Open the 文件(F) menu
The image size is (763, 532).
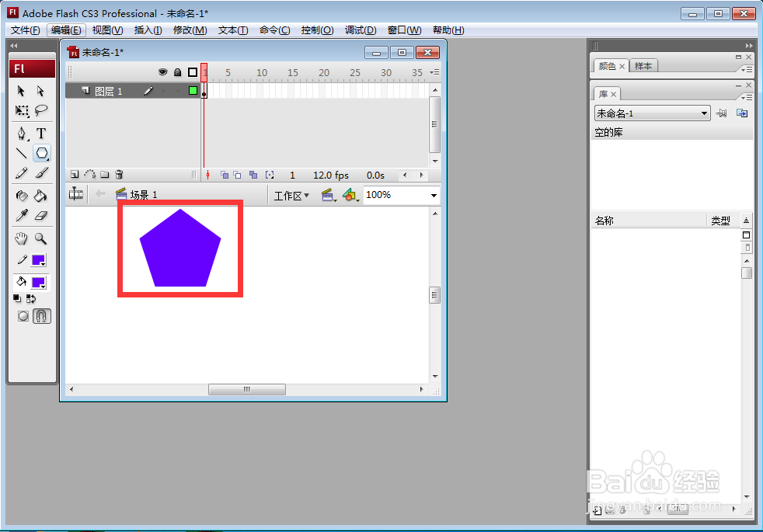coord(26,30)
